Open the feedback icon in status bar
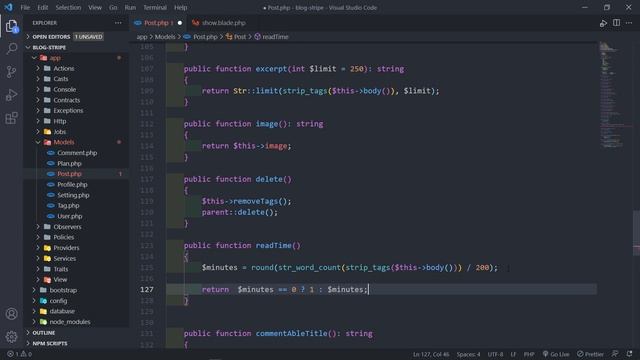Screen dimensions: 640x360 (615, 354)
